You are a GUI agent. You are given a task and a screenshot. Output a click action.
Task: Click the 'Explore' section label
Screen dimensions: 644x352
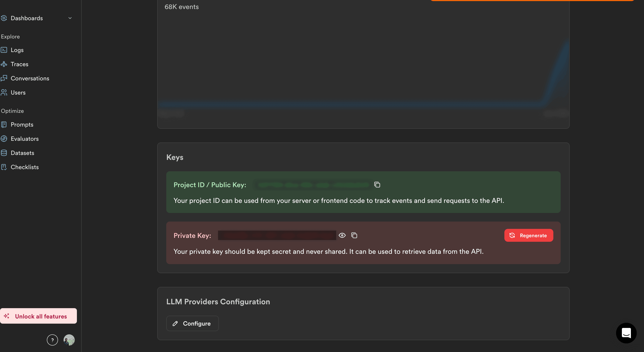[x=10, y=37]
